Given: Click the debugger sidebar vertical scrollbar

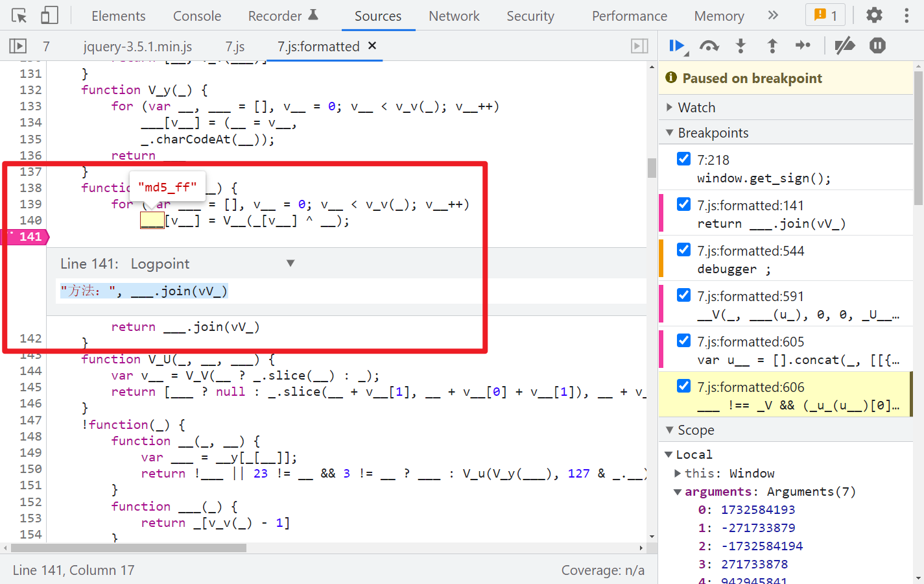Looking at the screenshot, I should coord(918,138).
